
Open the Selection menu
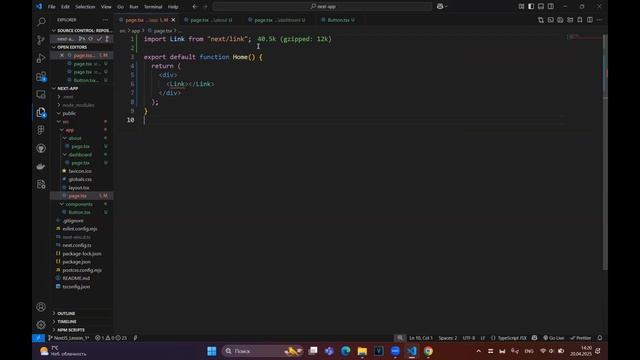click(x=85, y=7)
